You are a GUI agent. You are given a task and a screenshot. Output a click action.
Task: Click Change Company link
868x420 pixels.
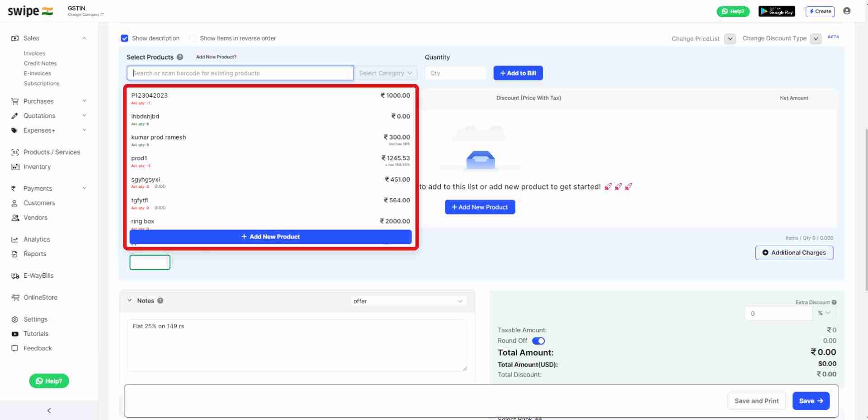coord(85,15)
